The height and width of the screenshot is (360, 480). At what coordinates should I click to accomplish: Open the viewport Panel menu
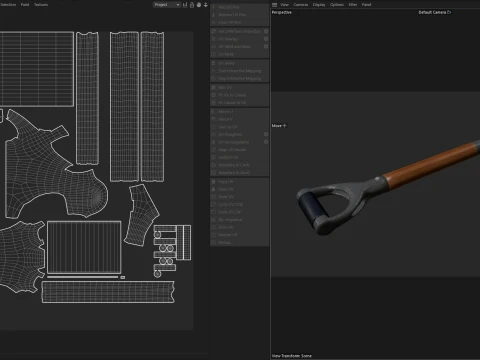[366, 5]
